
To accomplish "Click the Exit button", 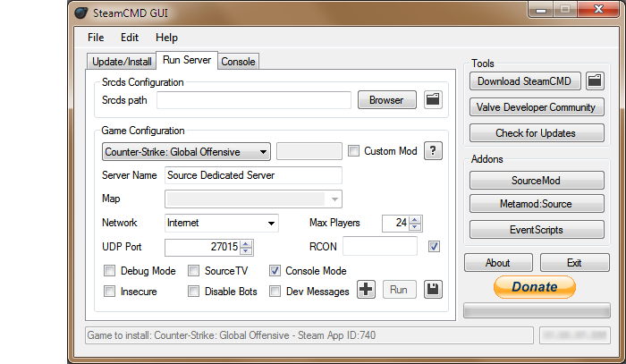I will point(574,263).
